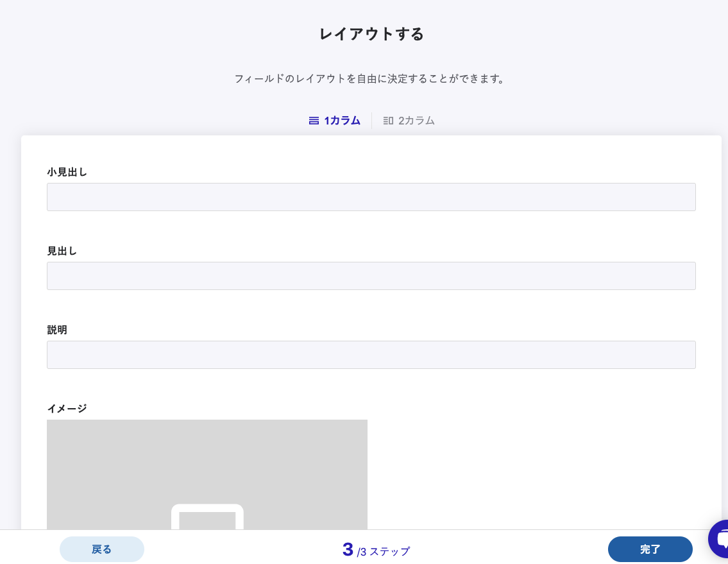
Task: Click the 小見出し field label
Action: click(x=67, y=172)
